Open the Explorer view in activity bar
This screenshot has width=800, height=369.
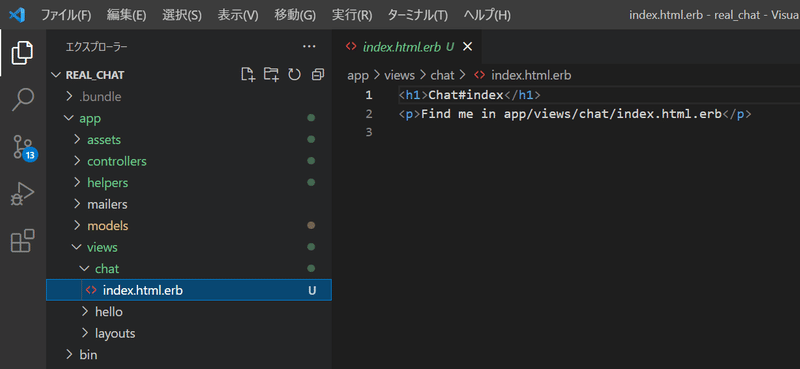tap(22, 53)
